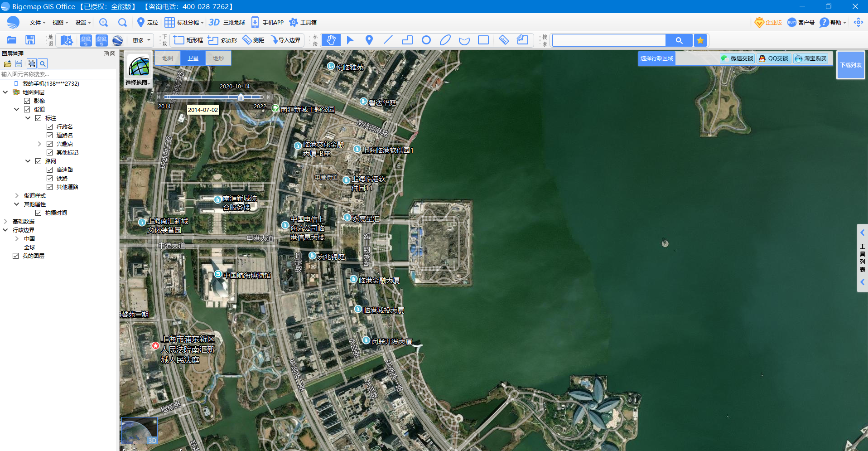The image size is (868, 451).
Task: Click the blue search magnifier button
Action: click(679, 40)
